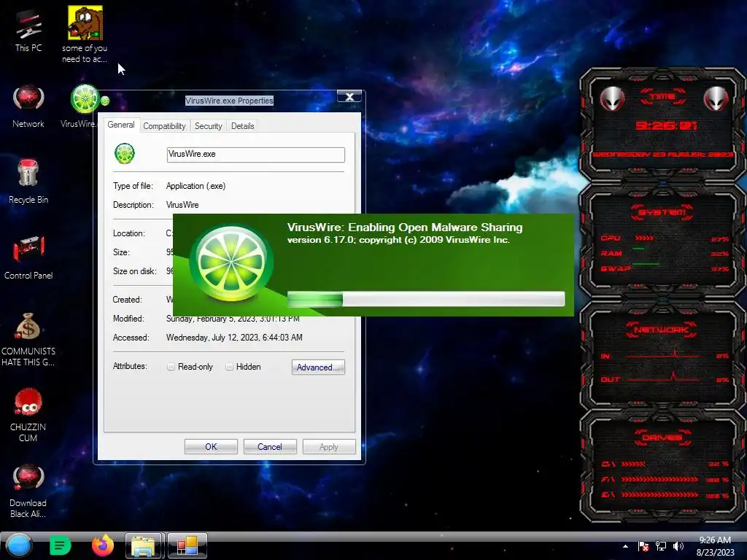Image resolution: width=747 pixels, height=560 pixels.
Task: Click the NETWORK gadget header
Action: click(661, 330)
